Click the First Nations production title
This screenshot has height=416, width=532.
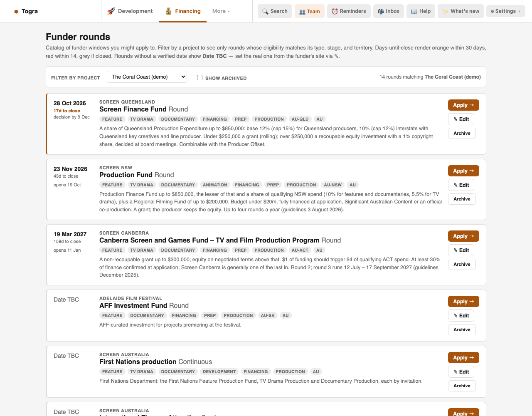click(x=138, y=362)
